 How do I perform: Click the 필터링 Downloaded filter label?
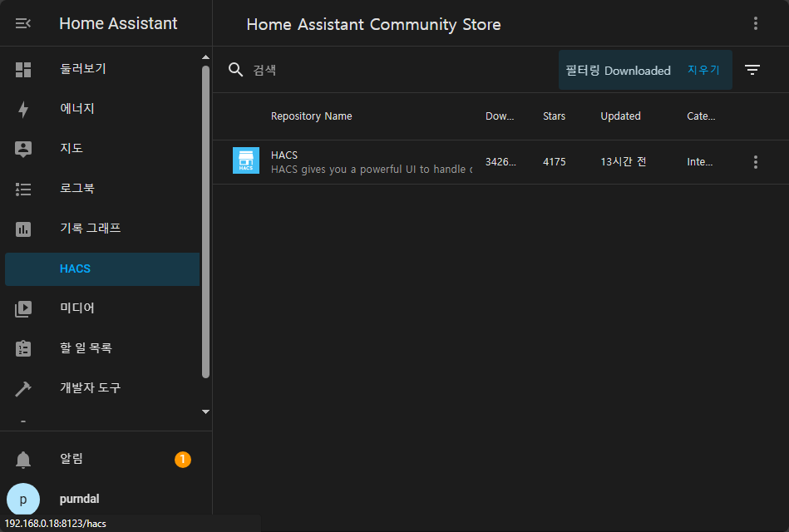618,71
